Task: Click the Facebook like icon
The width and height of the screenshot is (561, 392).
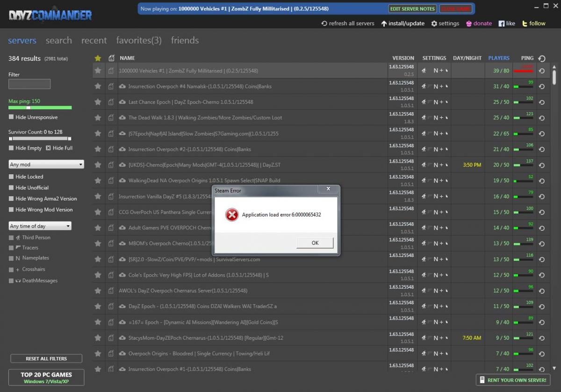Action: [501, 23]
